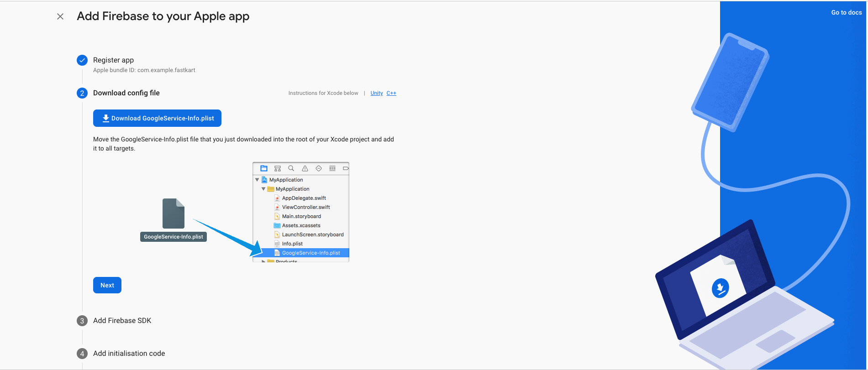Open the Unity instructions link
This screenshot has width=868, height=370.
point(376,93)
